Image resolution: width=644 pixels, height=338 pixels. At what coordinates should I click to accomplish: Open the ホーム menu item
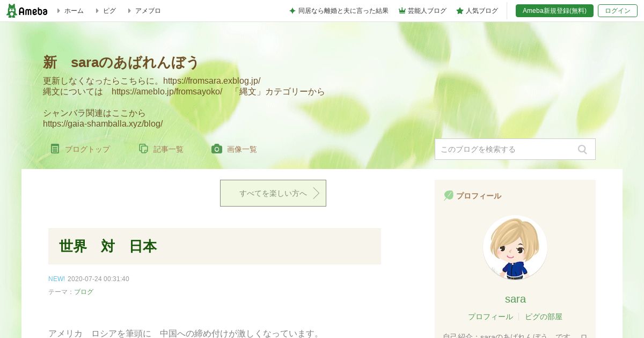click(x=74, y=11)
